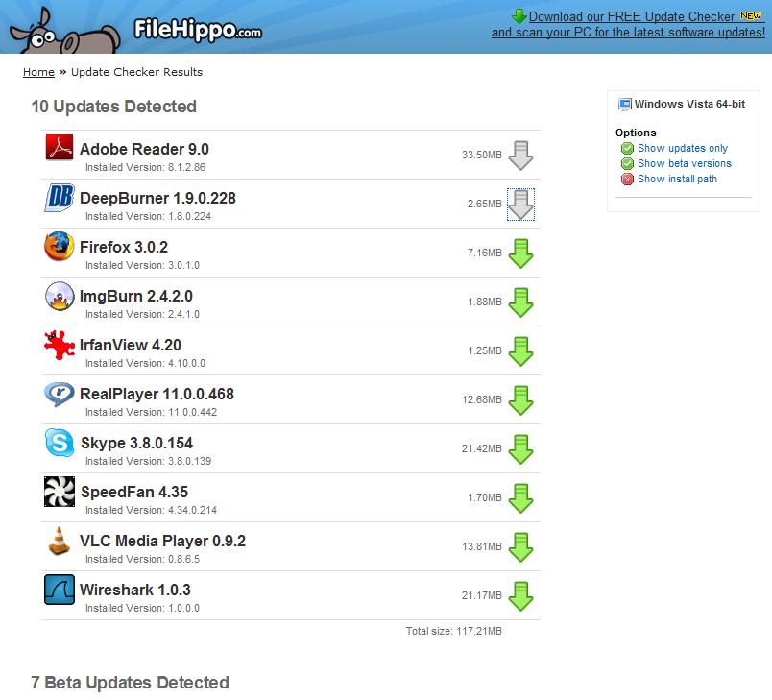Open the Wireshark 1.0.3 title
The width and height of the screenshot is (772, 700).
coord(134,590)
